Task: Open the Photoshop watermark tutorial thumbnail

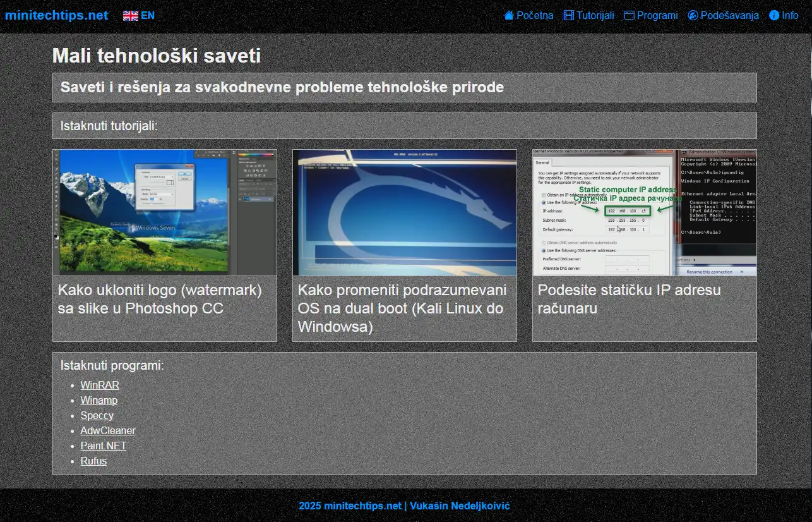Action: coord(165,212)
